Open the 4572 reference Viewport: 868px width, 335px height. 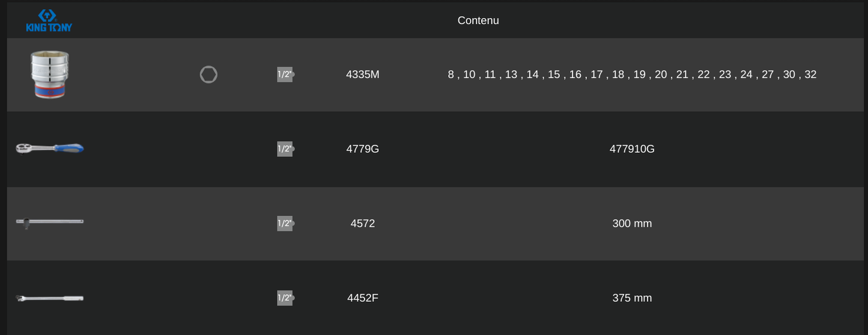(363, 224)
